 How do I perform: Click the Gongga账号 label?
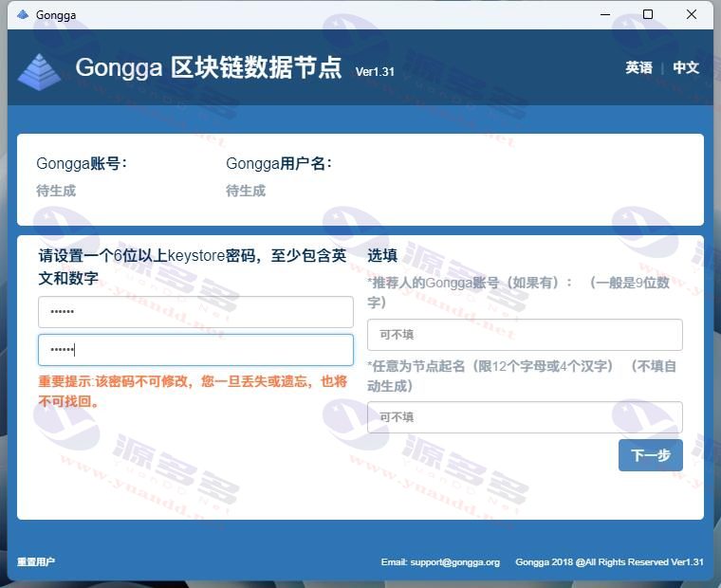coord(82,163)
